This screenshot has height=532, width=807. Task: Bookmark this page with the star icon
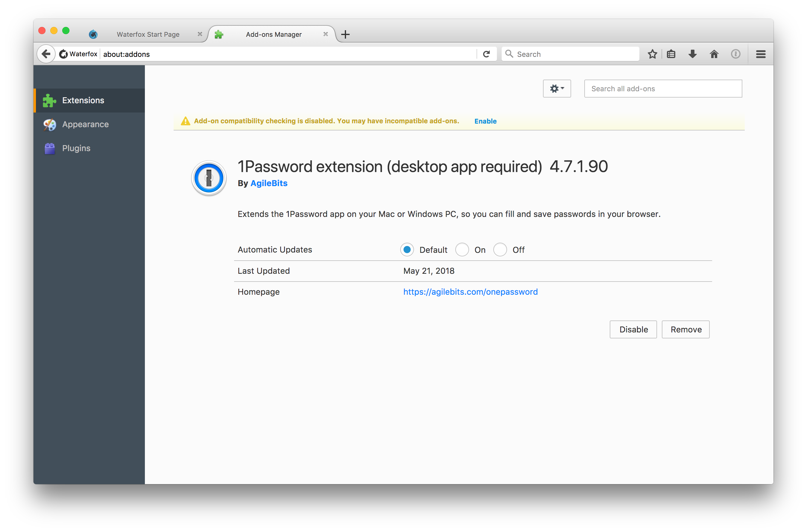point(652,54)
